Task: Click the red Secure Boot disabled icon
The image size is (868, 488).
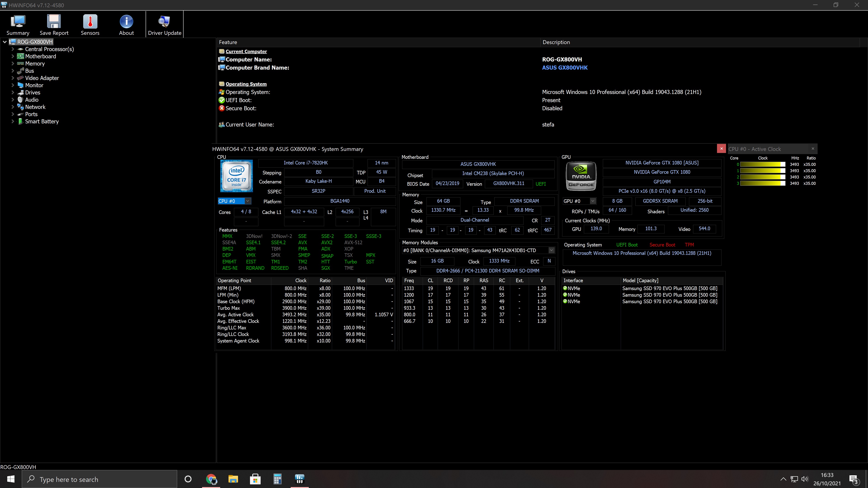Action: [221, 108]
